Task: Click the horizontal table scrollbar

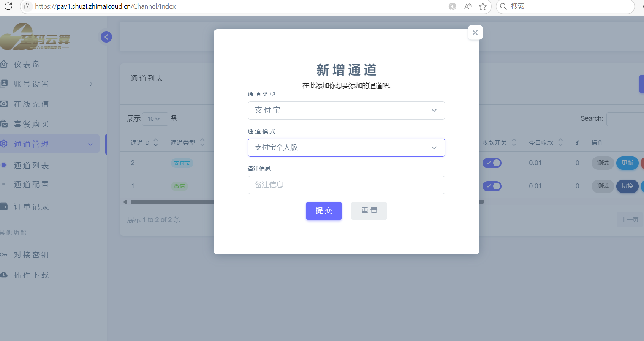Action: [307, 202]
